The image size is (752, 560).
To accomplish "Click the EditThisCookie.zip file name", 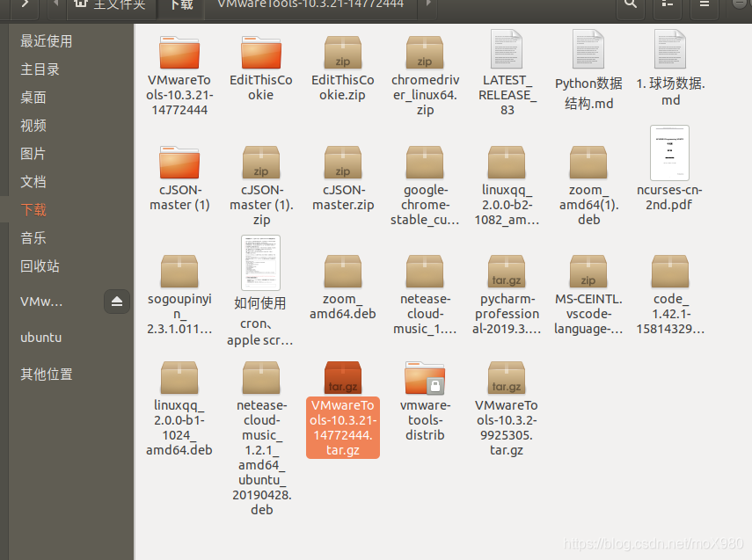I will pyautogui.click(x=342, y=87).
